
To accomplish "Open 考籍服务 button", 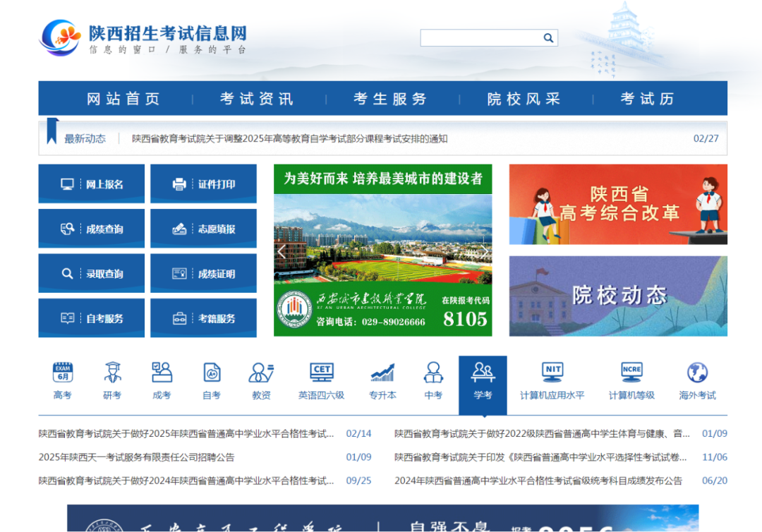I will (x=204, y=318).
